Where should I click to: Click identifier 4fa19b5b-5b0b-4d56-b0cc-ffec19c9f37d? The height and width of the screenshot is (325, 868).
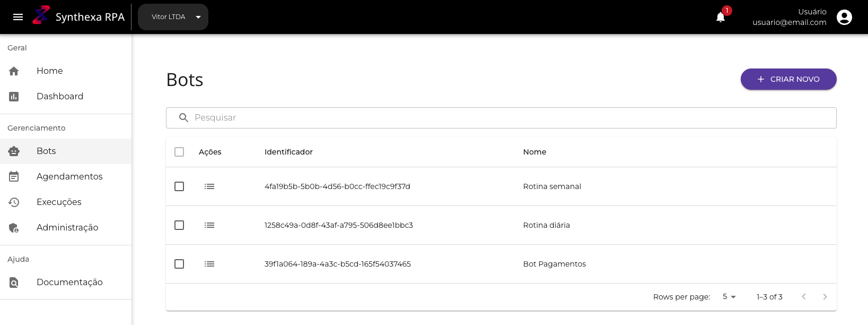point(337,186)
